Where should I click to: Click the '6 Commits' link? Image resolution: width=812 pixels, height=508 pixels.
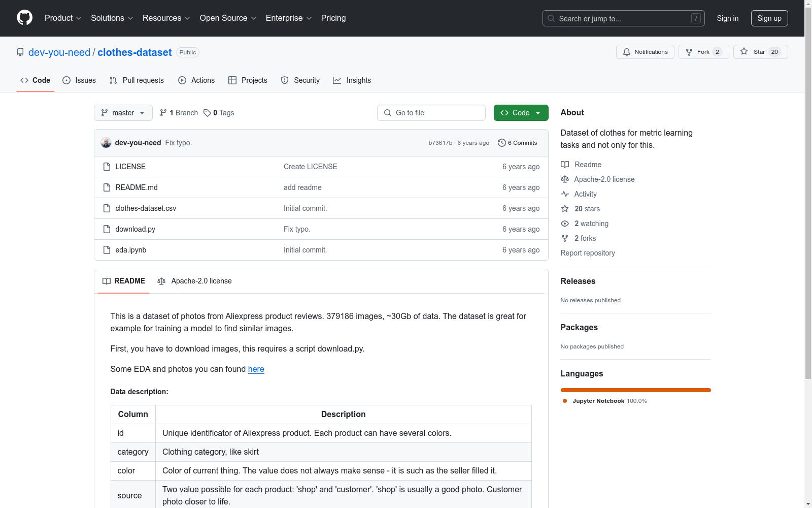click(518, 143)
